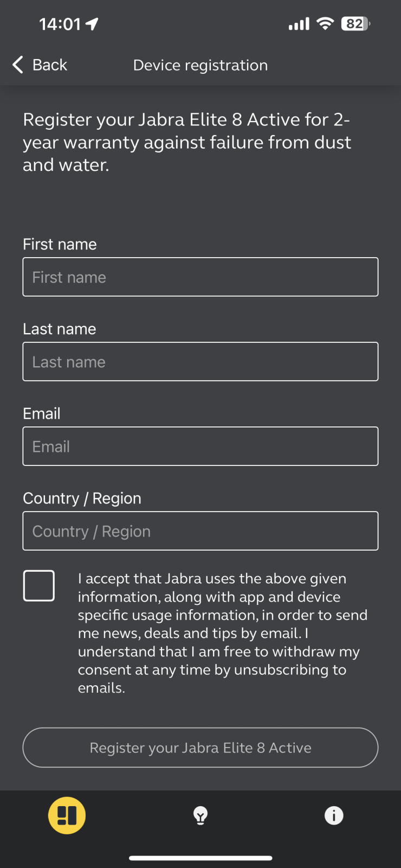Tap the location arrow beside the time
Viewport: 401px width, 868px height.
pyautogui.click(x=92, y=24)
